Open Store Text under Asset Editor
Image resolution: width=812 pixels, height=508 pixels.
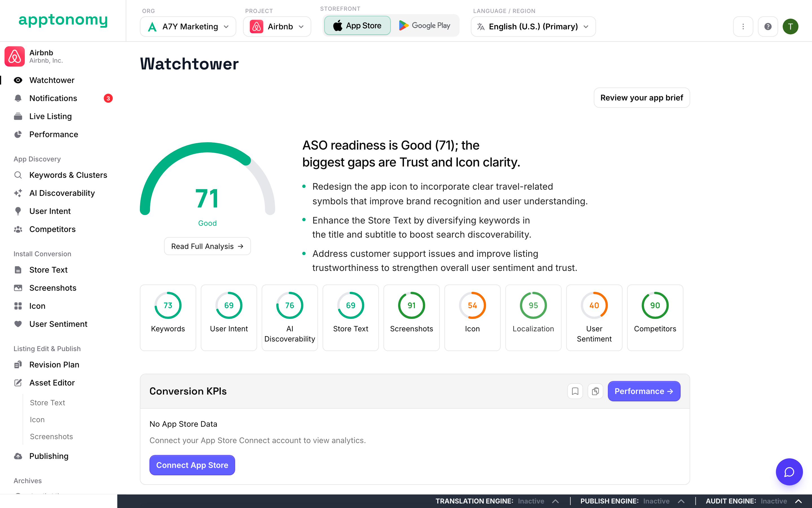pyautogui.click(x=47, y=402)
